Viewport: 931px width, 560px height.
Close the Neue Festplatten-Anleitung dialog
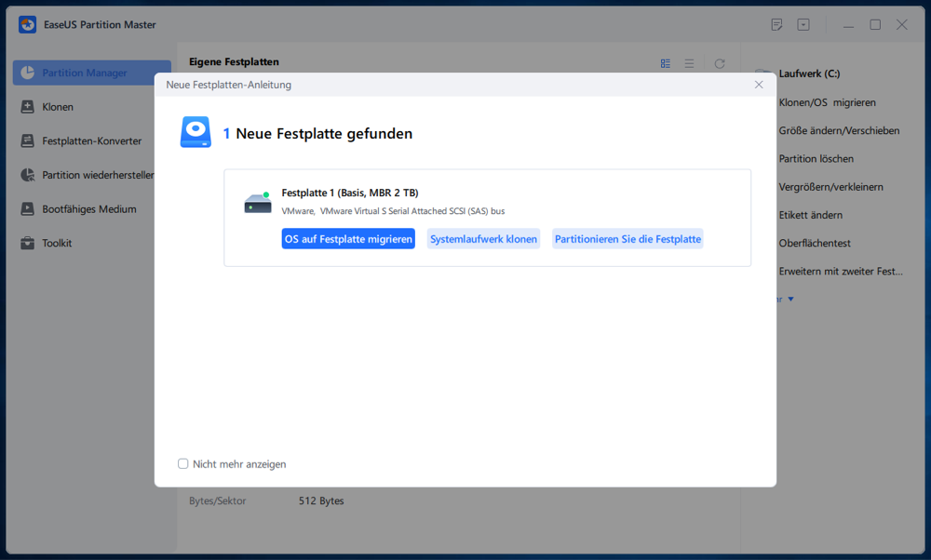click(x=759, y=85)
